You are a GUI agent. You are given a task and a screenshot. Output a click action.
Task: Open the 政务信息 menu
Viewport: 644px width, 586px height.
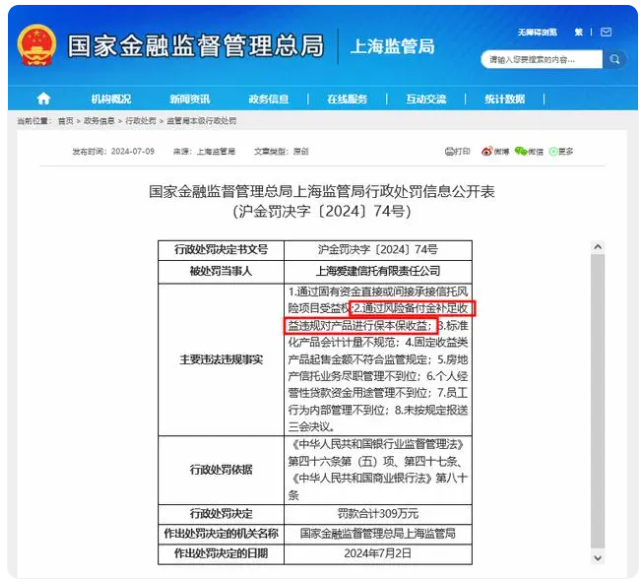(x=269, y=99)
